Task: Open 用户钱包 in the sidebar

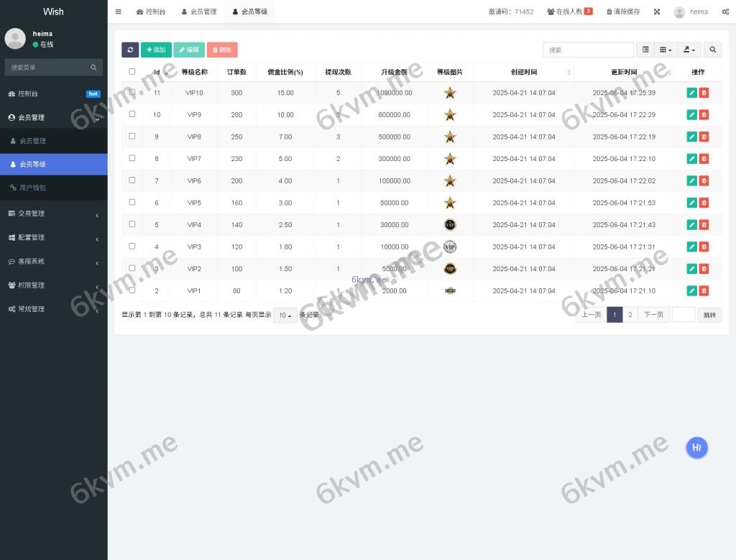Action: [x=32, y=188]
